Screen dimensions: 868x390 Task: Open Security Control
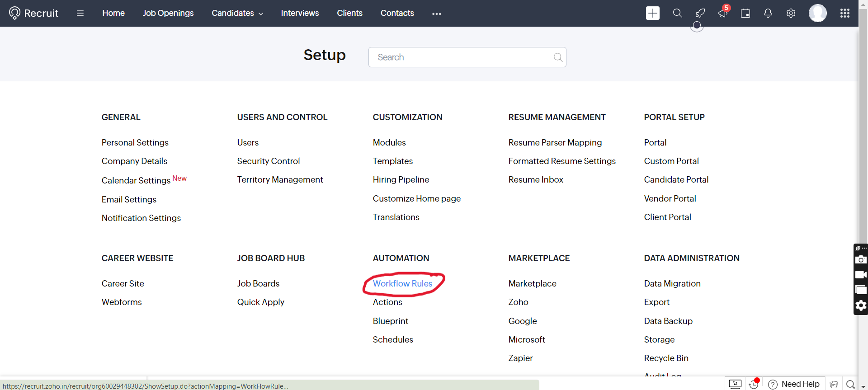pyautogui.click(x=269, y=161)
